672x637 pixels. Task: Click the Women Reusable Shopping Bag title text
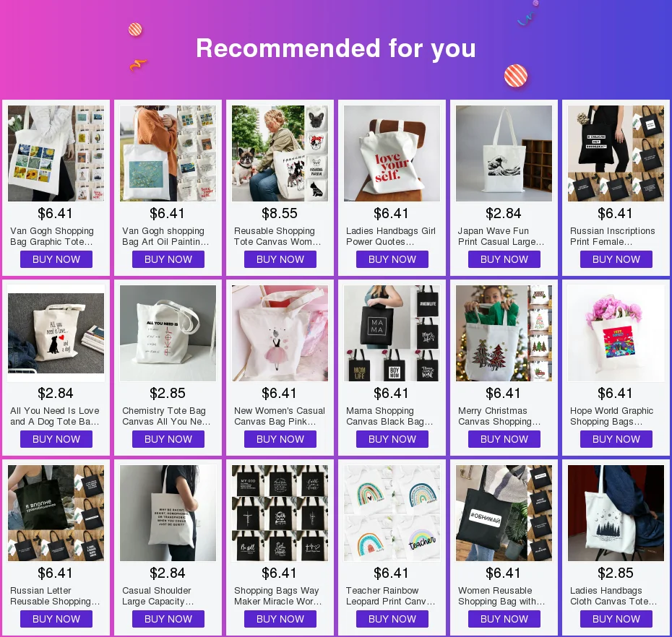[501, 596]
